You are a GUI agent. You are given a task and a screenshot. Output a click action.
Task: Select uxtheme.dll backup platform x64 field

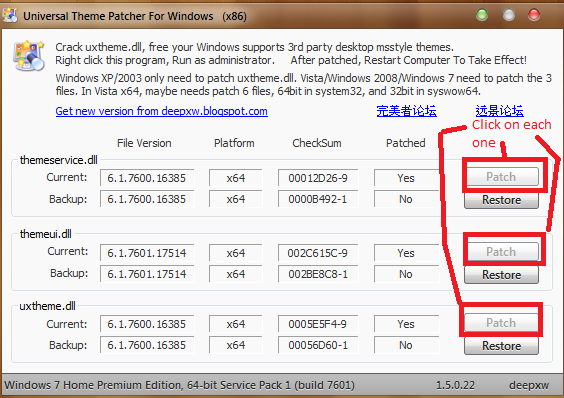[236, 345]
